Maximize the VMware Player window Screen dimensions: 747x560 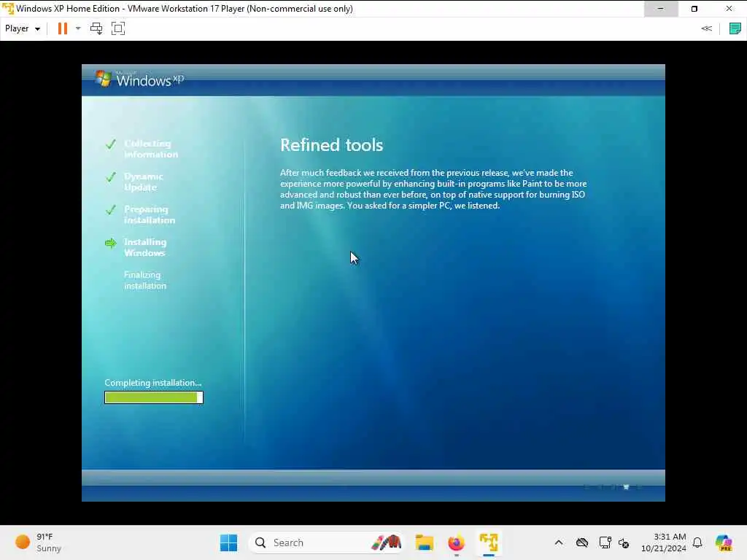694,9
